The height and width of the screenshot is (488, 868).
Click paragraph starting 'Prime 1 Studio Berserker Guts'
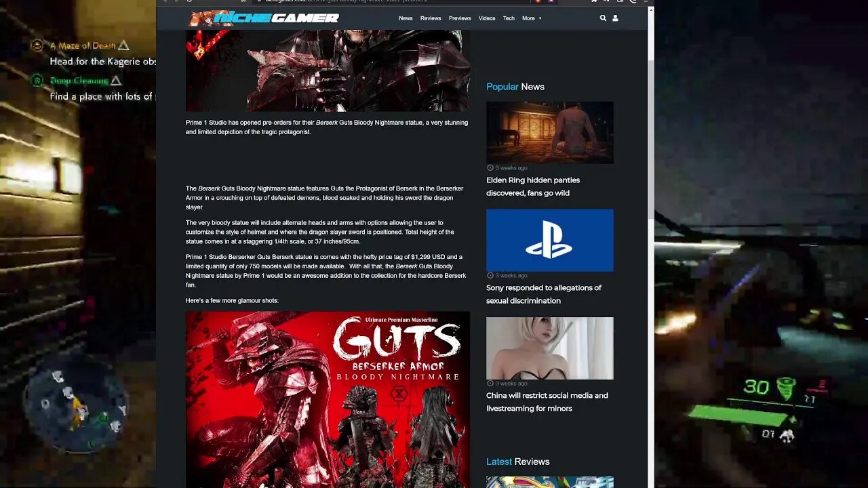[x=326, y=271]
